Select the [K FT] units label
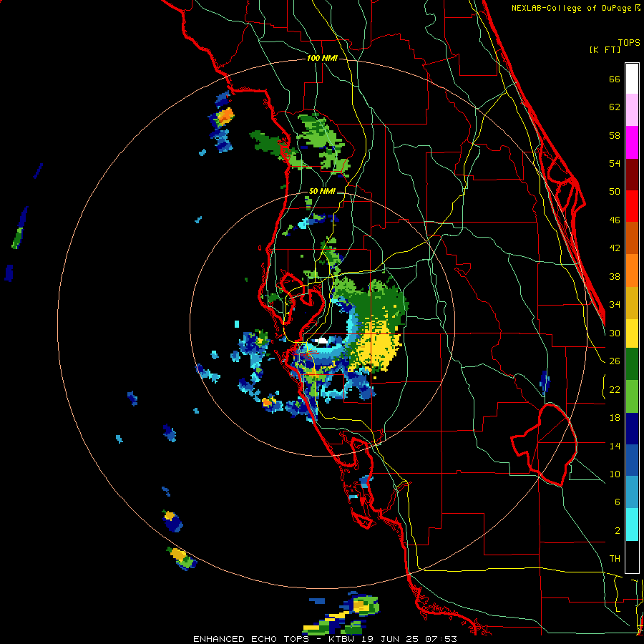644x644 pixels. click(x=605, y=49)
